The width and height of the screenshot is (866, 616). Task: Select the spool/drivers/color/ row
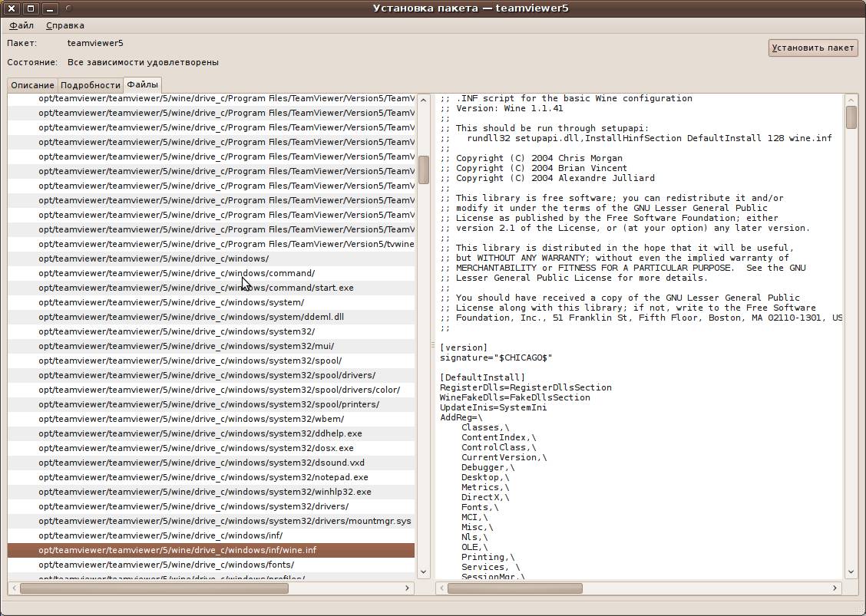(211, 390)
